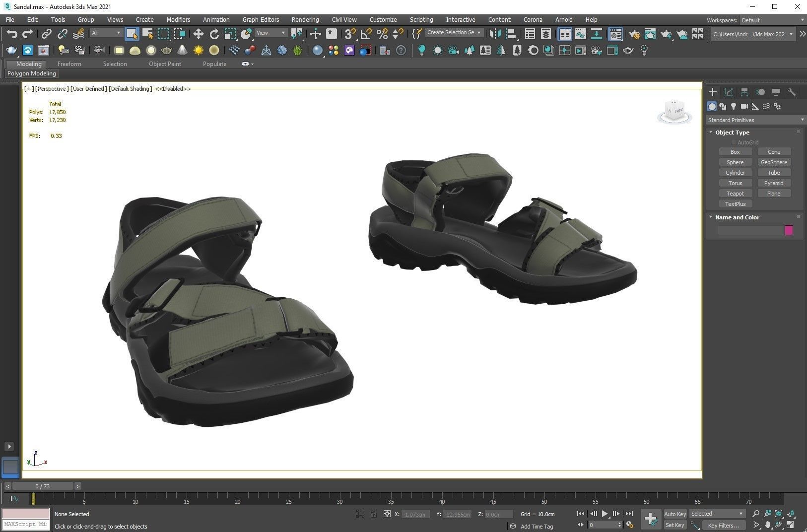Select Cameras category in Create panel

tap(744, 106)
